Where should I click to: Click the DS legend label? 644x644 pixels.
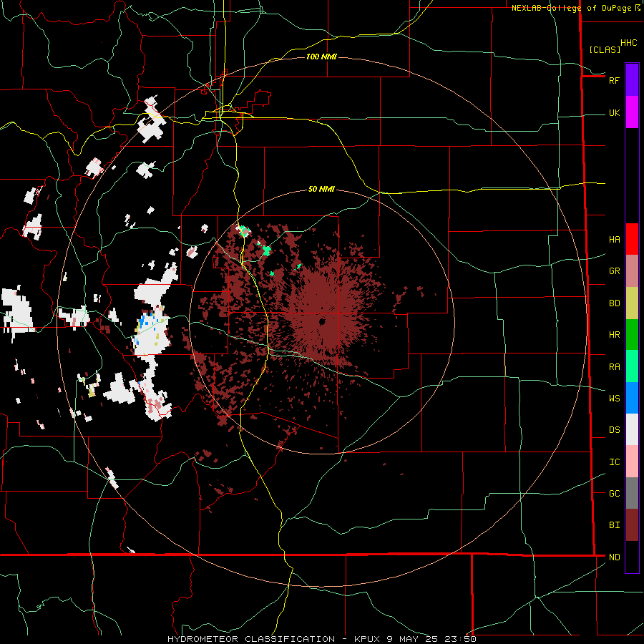[x=614, y=430]
